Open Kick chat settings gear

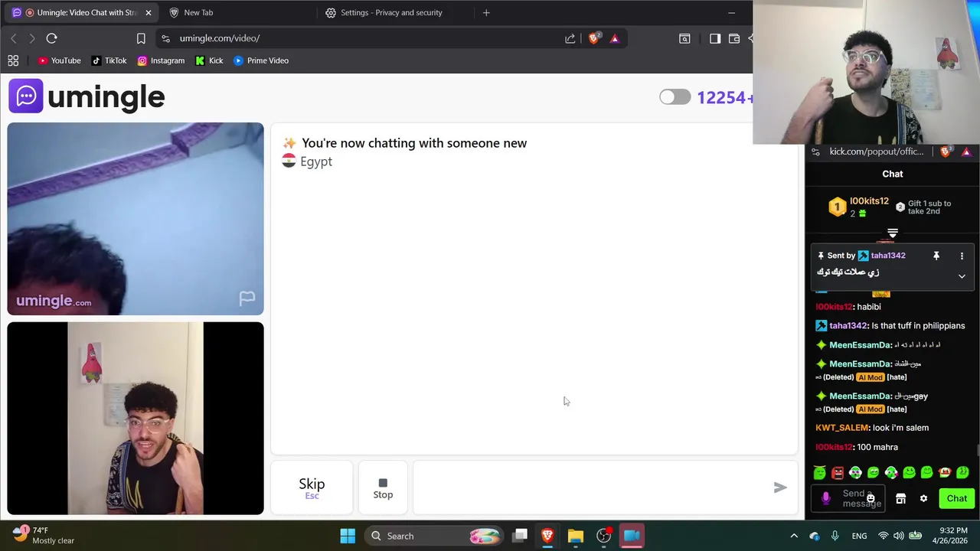pos(923,499)
